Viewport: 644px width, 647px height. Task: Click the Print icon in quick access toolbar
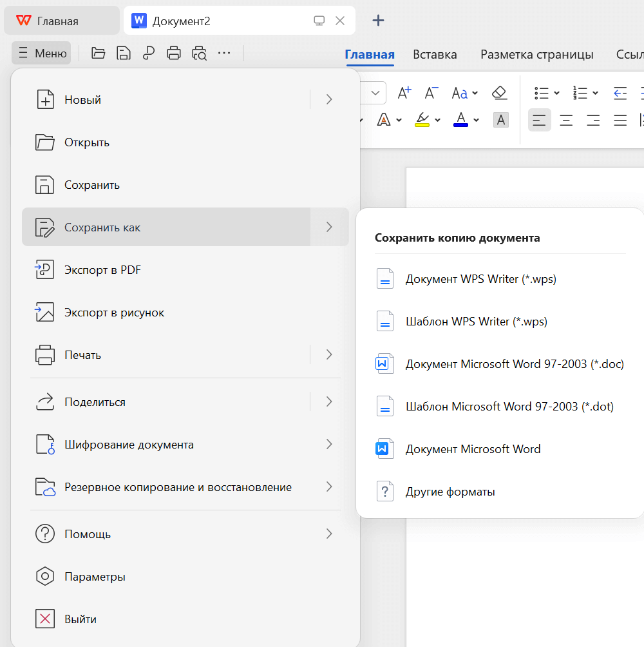click(x=174, y=53)
